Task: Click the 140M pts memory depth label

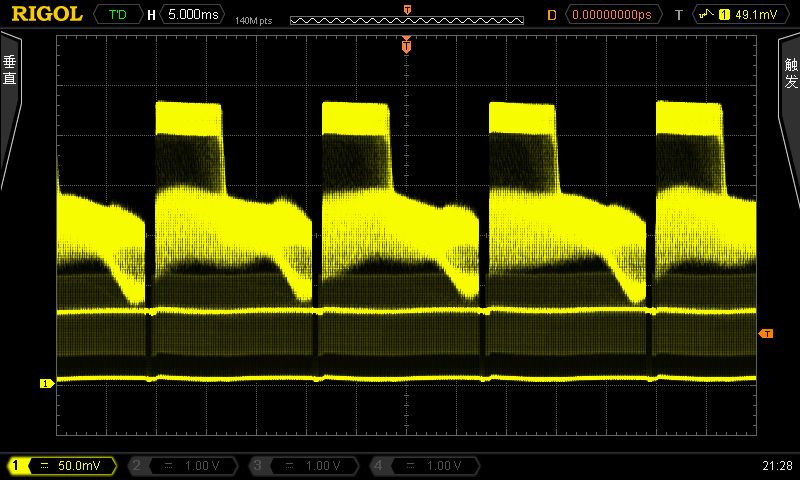Action: 255,20
